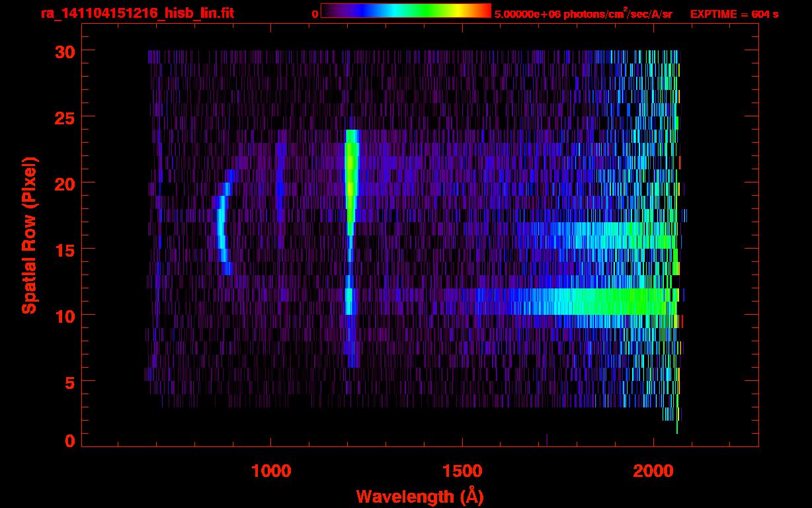
Task: Click the y-axis tick label 5
Action: click(69, 382)
